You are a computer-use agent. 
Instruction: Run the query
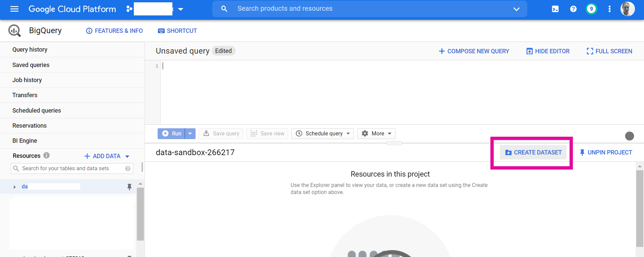pos(171,133)
